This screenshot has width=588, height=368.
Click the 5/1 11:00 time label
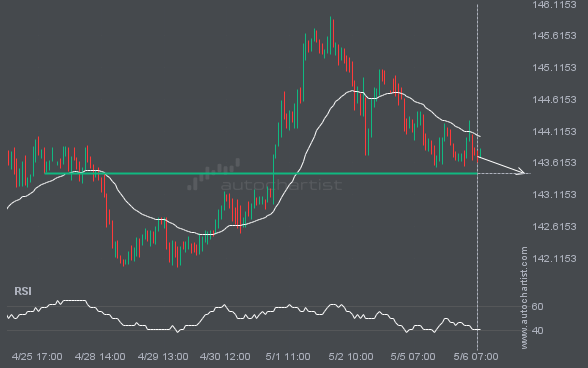288,356
